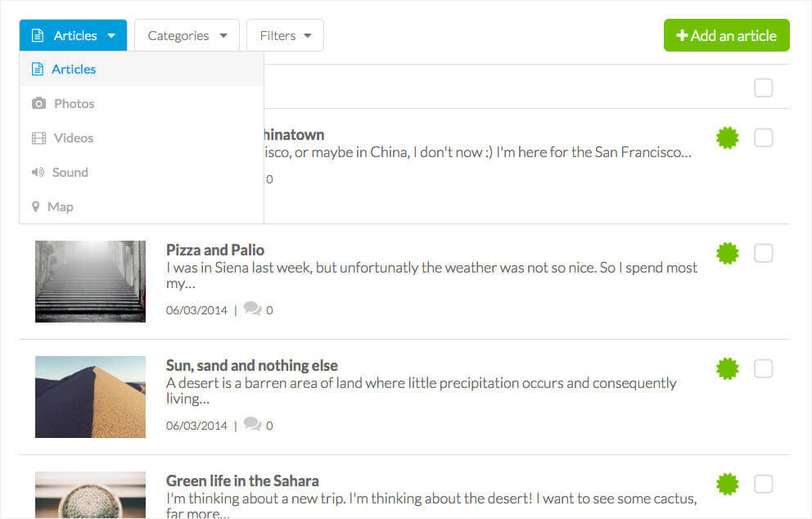Screen dimensions: 812x519
Task: Check the Sun, sand and nothing else checkbox
Action: [x=764, y=369]
